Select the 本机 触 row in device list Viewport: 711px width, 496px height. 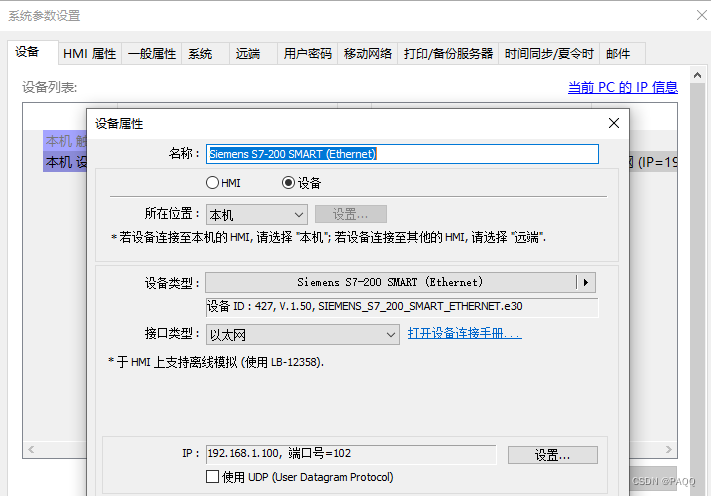click(65, 141)
